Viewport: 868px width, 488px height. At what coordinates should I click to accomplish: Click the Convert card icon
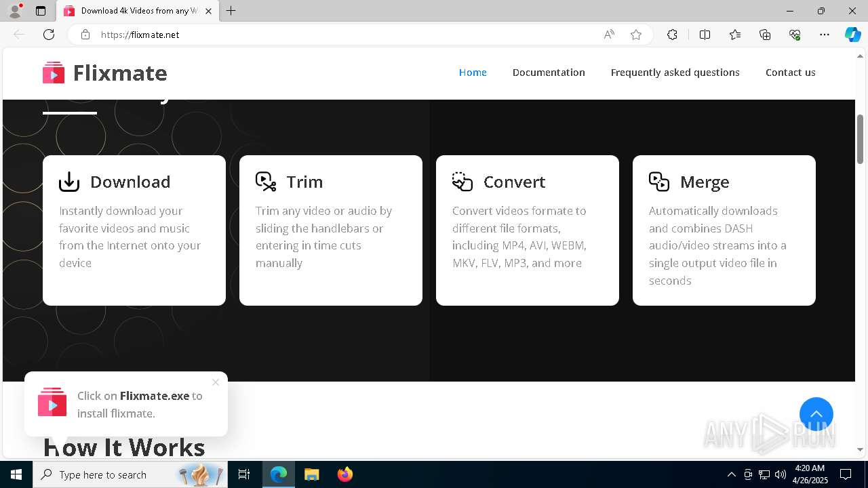462,182
